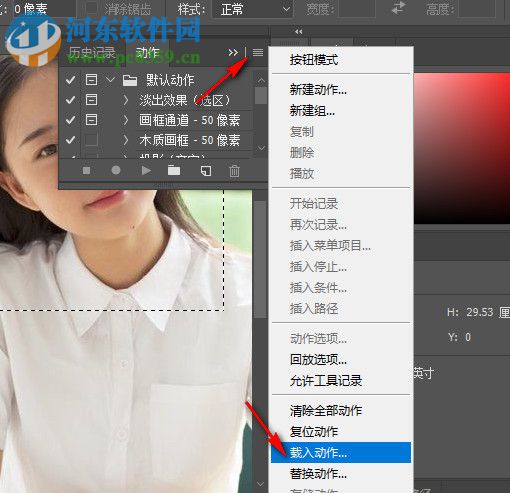Click the 高度 input field

click(x=477, y=8)
